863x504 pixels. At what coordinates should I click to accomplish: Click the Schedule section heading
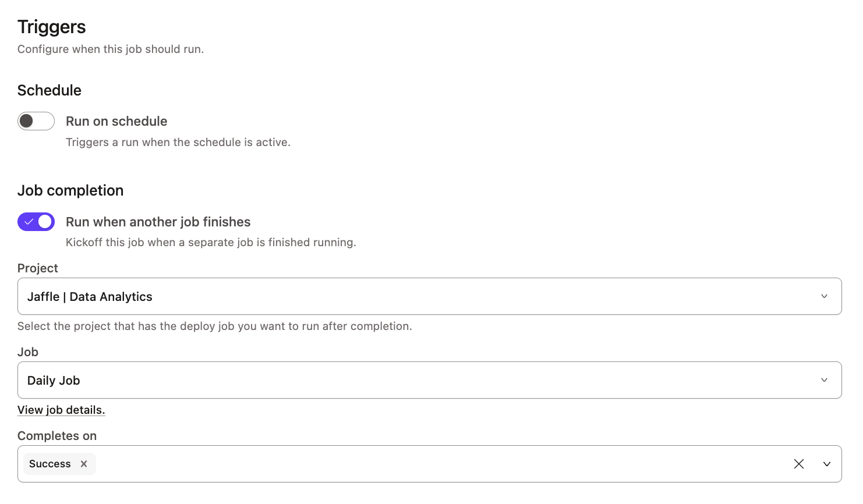point(49,90)
